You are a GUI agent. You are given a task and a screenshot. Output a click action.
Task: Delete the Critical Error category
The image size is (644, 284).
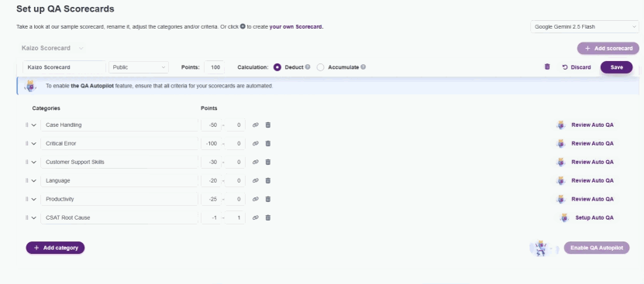[268, 143]
